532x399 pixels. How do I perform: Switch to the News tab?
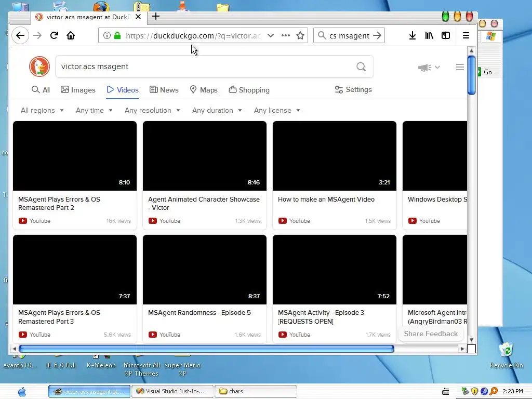164,90
